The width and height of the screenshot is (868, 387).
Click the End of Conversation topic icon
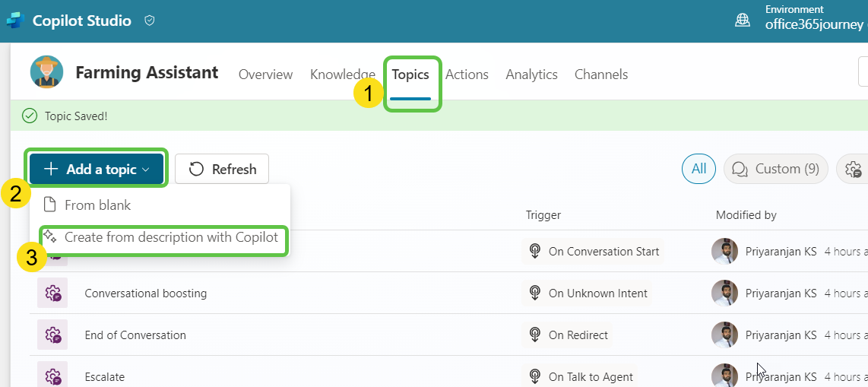coord(52,335)
